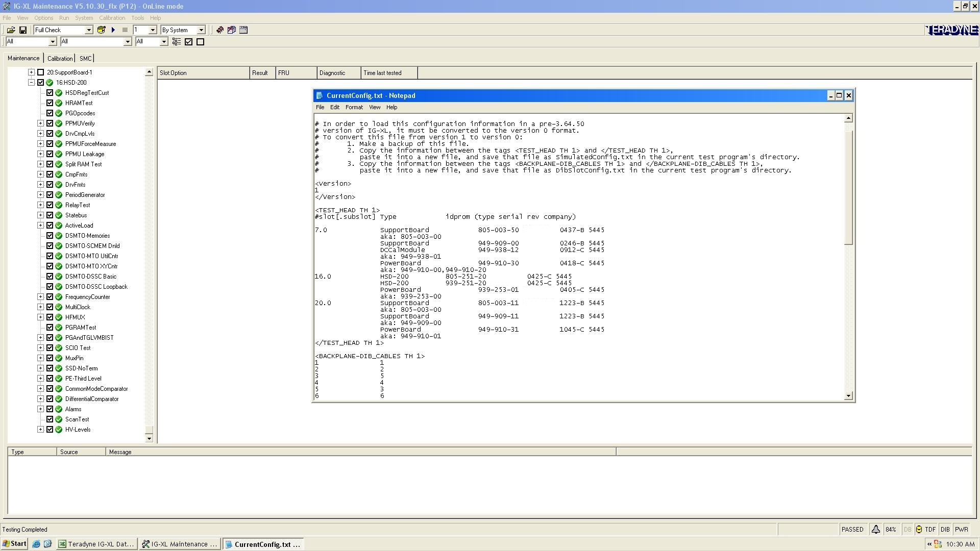Click the green status icon next to 16:HSD-200
Image resolution: width=980 pixels, height=551 pixels.
tap(50, 83)
